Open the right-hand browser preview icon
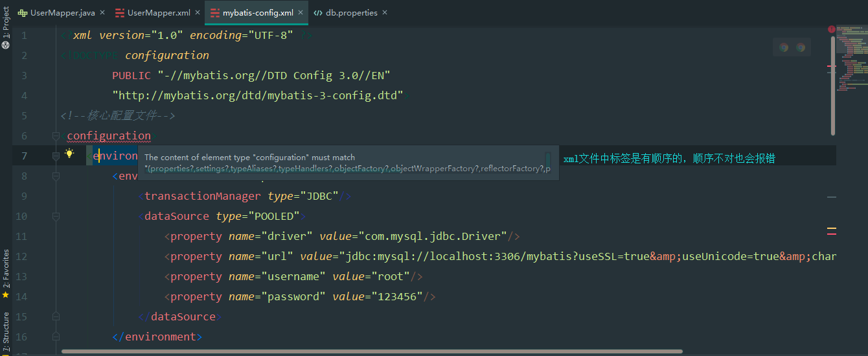This screenshot has height=356, width=868. (801, 47)
